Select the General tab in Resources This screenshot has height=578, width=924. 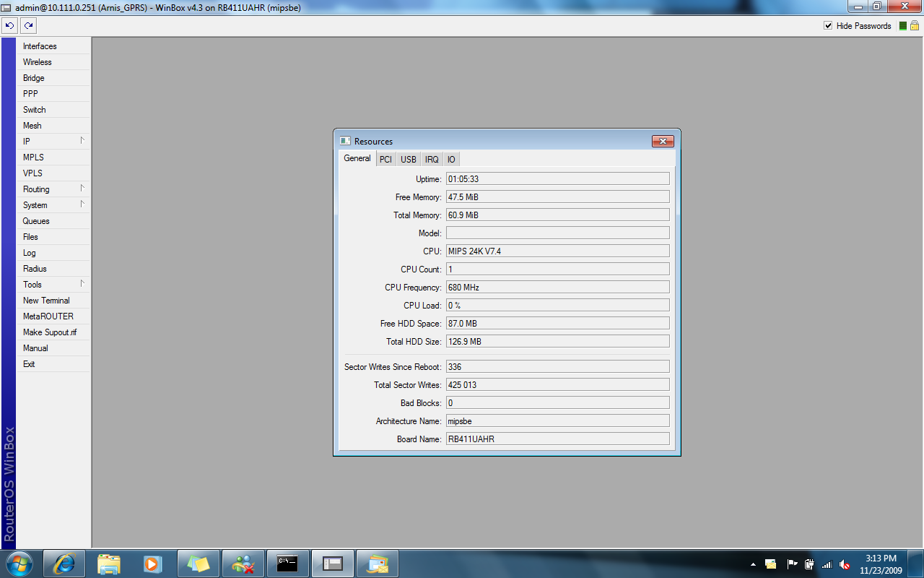(x=357, y=158)
